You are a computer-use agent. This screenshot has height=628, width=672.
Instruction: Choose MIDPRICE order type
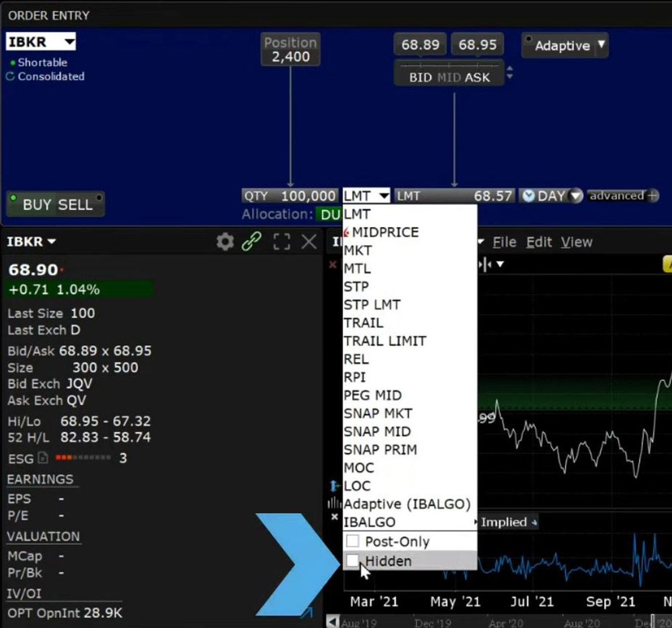(410, 232)
